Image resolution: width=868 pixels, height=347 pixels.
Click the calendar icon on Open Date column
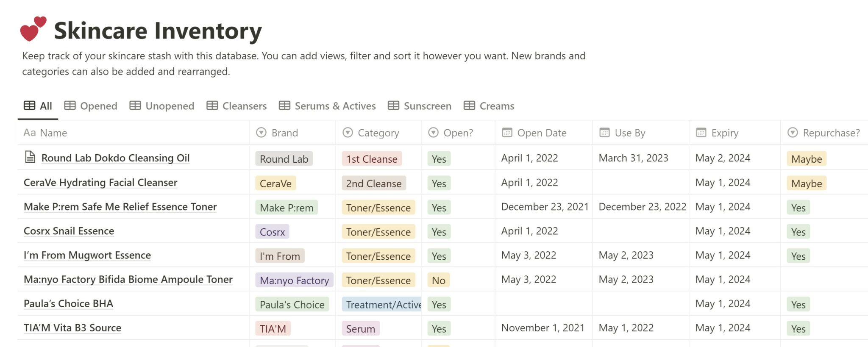(x=507, y=133)
